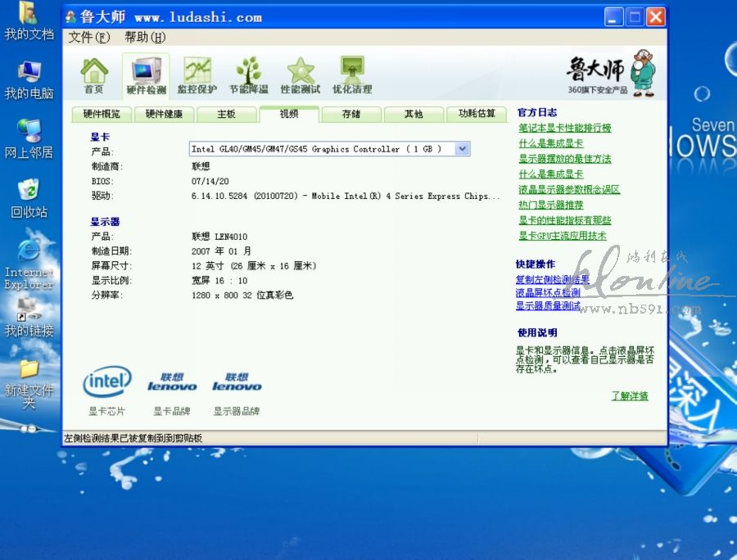The image size is (737, 560).
Task: Switch to the 功耗估算 tab
Action: point(477,114)
